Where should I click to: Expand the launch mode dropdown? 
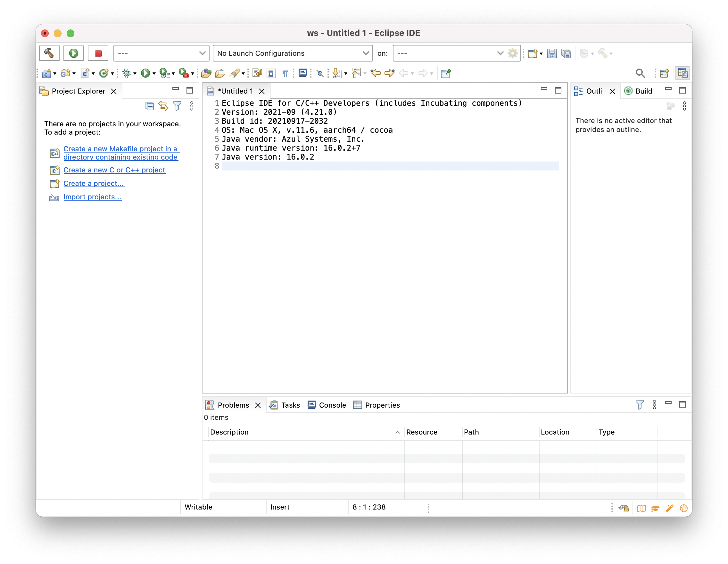[161, 53]
